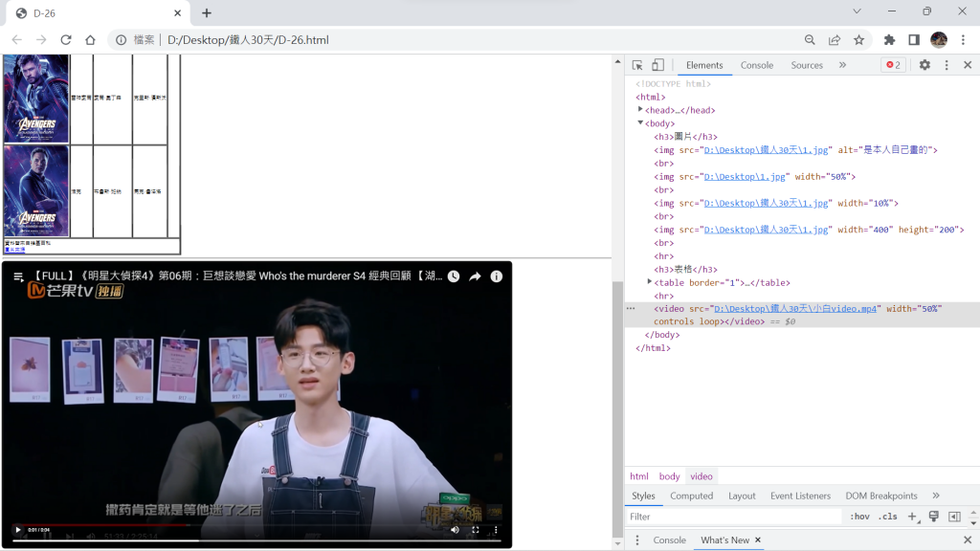Bookmark this page with star icon
This screenshot has width=980, height=551.
point(858,40)
